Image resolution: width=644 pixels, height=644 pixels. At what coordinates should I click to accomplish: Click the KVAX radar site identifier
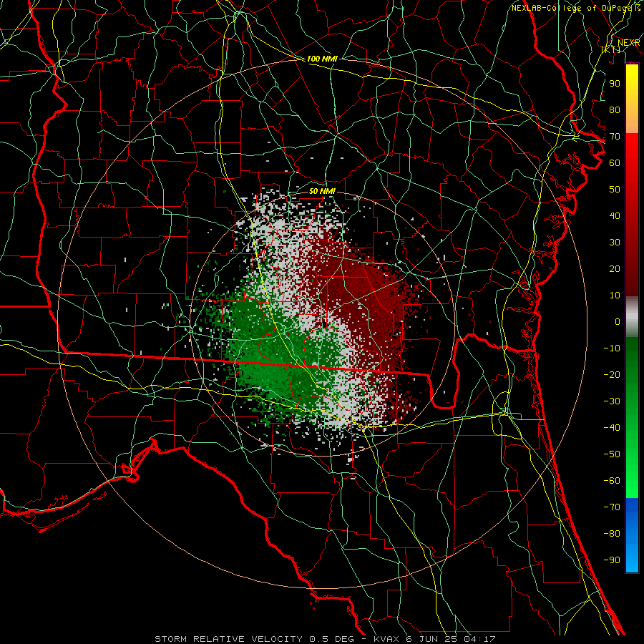pyautogui.click(x=386, y=639)
